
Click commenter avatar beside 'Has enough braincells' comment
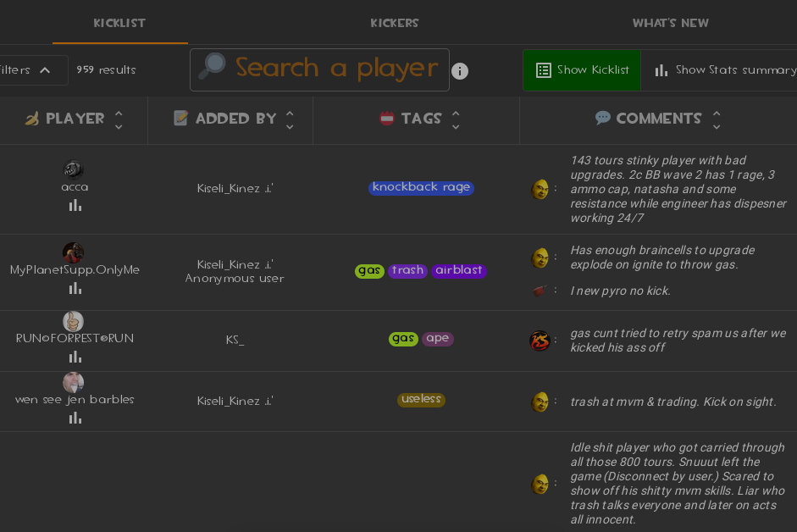(540, 258)
